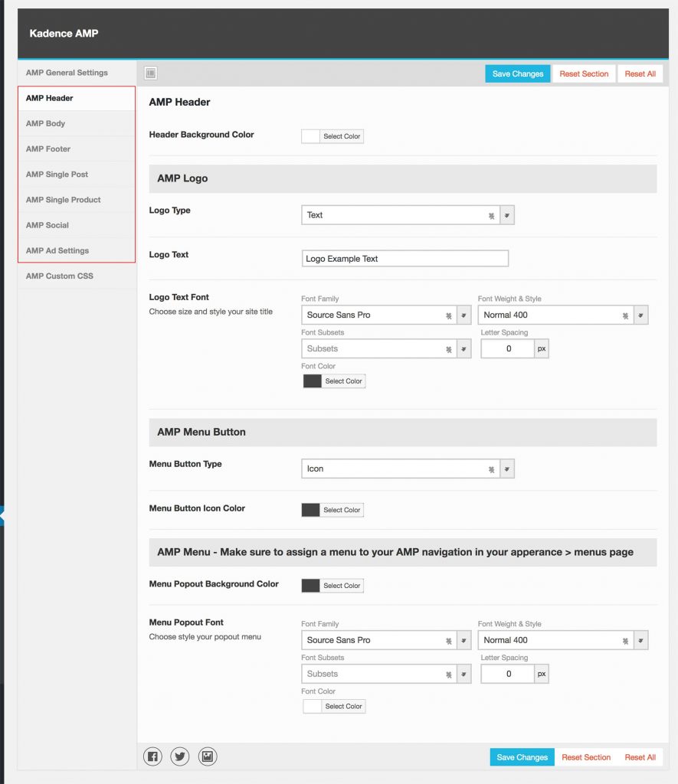Image resolution: width=678 pixels, height=784 pixels.
Task: Clear the Menu Popout Font family selection
Action: [x=448, y=641]
